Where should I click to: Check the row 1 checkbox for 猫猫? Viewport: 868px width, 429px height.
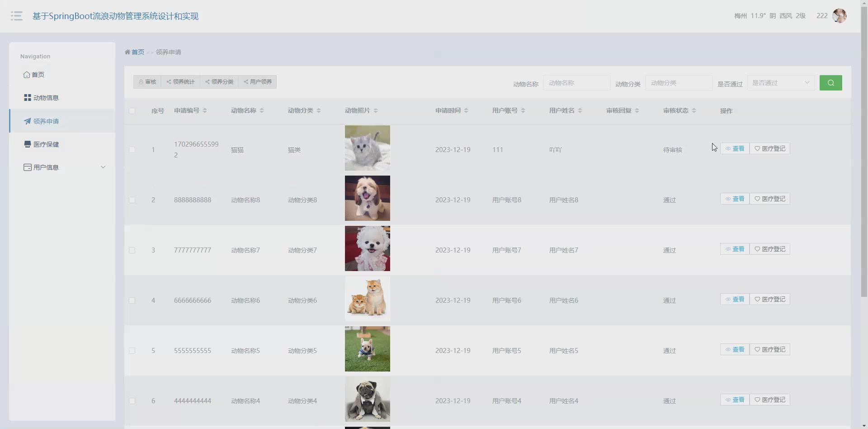[132, 150]
